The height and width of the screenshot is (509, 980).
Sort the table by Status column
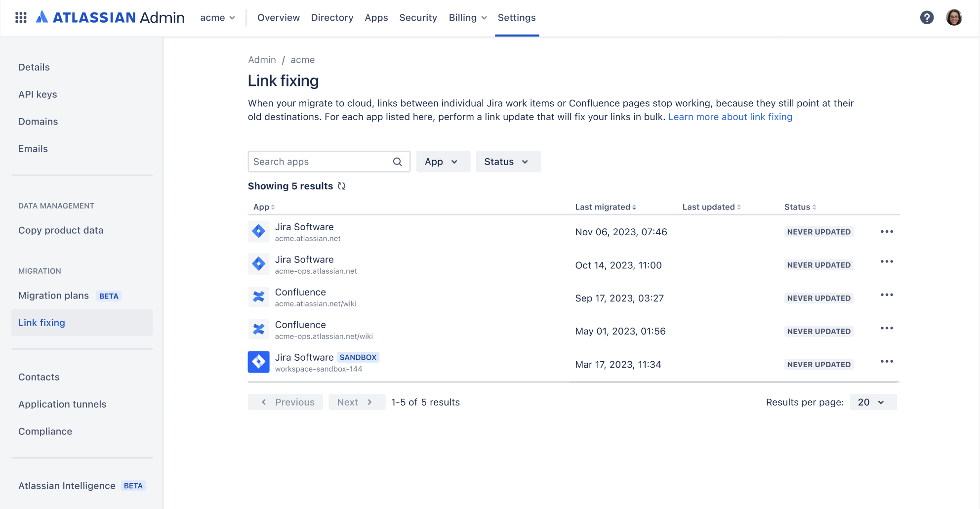coord(800,207)
